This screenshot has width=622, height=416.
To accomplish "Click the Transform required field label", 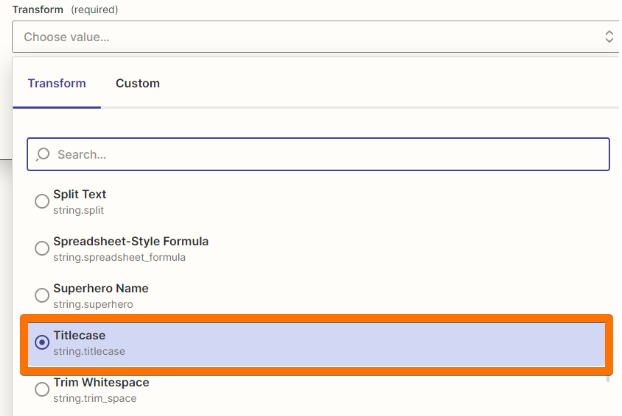I will click(x=65, y=10).
